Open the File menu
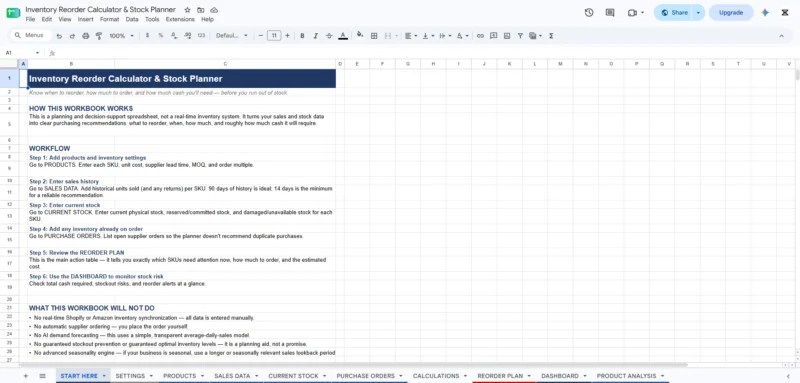Screen dimensions: 800x383 (x=30, y=19)
